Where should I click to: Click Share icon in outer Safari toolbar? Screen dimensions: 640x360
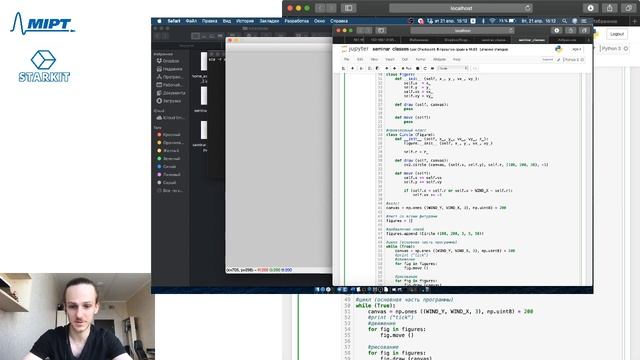point(609,8)
